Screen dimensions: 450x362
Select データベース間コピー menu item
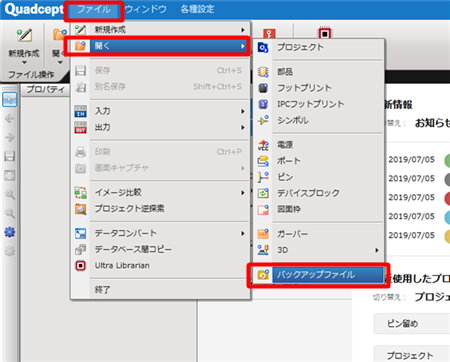point(160,249)
